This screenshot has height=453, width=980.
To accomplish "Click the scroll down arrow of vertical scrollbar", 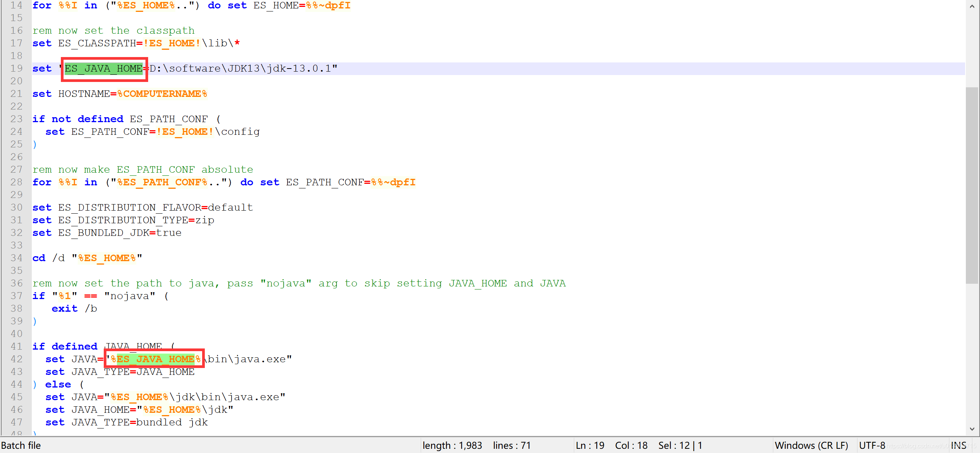I will tap(972, 429).
